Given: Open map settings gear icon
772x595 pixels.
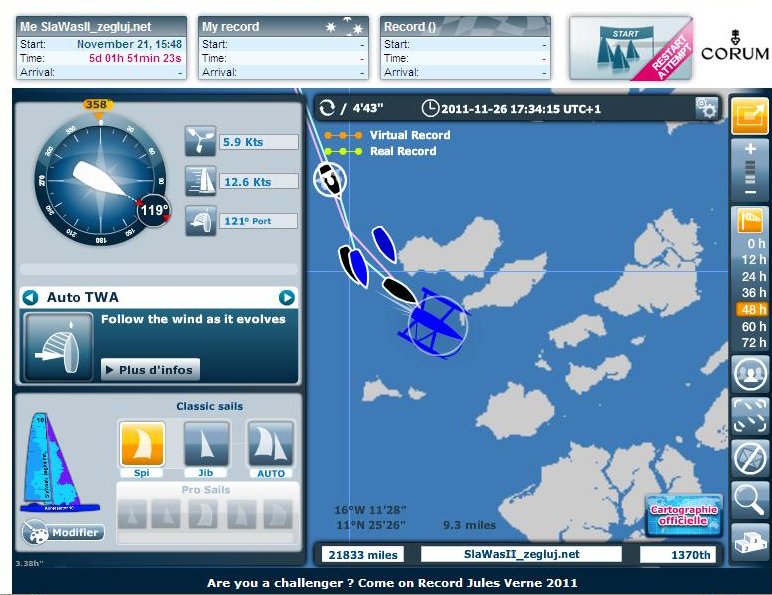Looking at the screenshot, I should (x=707, y=108).
